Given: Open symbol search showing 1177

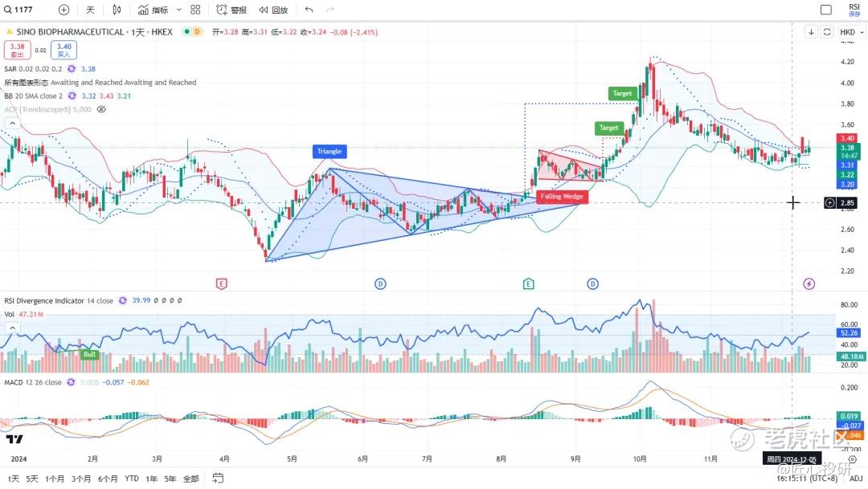Looking at the screenshot, I should pyautogui.click(x=18, y=10).
